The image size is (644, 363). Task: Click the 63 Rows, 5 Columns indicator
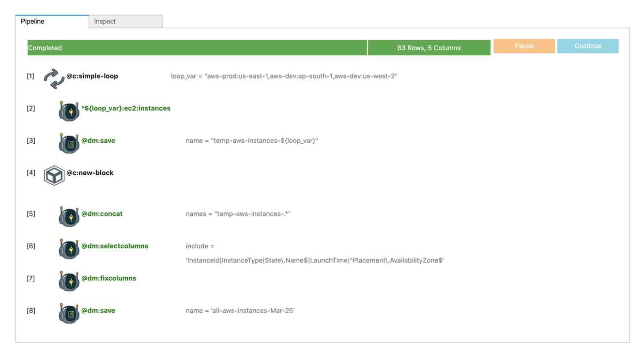pyautogui.click(x=429, y=48)
